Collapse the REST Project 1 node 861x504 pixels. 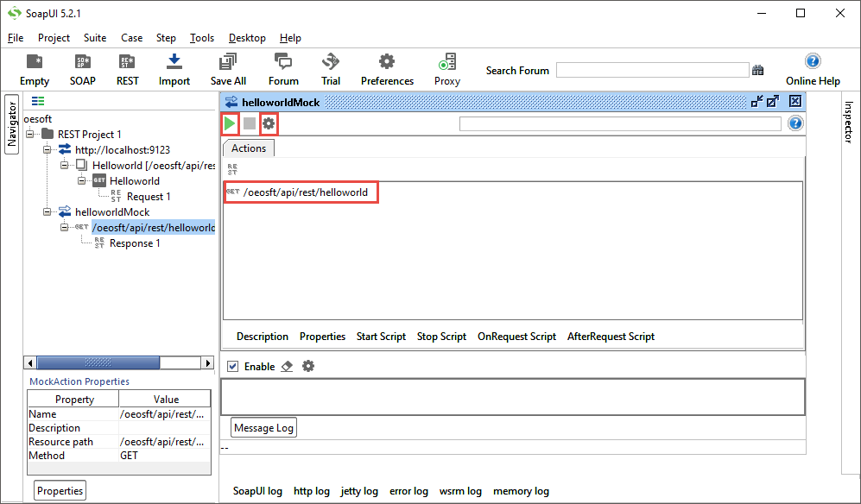click(x=30, y=134)
